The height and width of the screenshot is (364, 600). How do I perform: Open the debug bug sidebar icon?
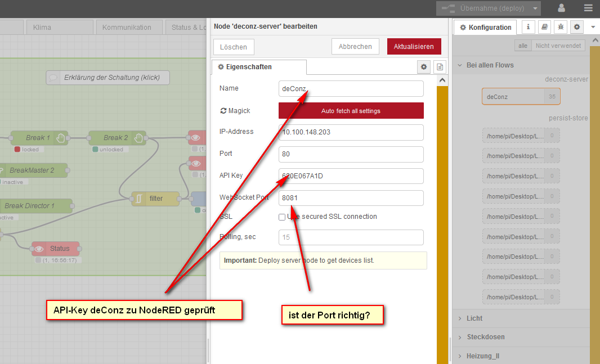[561, 26]
